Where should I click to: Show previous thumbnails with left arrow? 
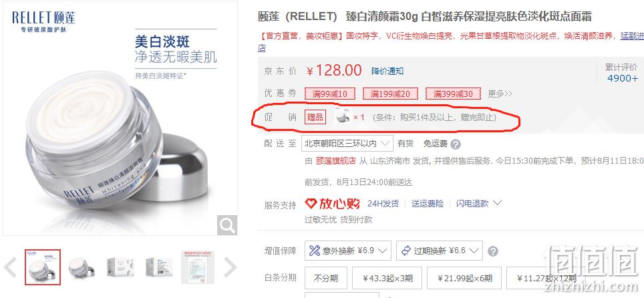(x=10, y=267)
